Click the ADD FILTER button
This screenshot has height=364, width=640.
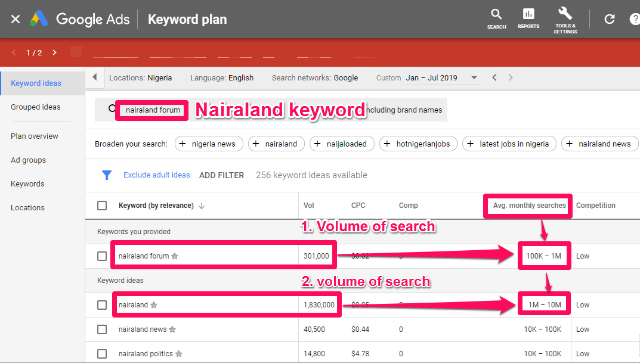tap(221, 175)
